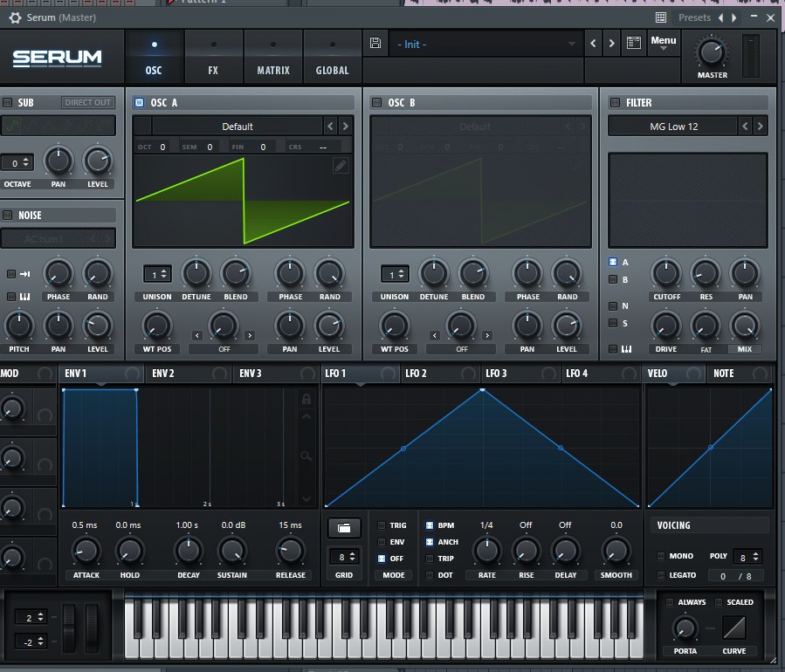785x672 pixels.
Task: Adjust OSC A unison voices stepper
Action: point(158,274)
